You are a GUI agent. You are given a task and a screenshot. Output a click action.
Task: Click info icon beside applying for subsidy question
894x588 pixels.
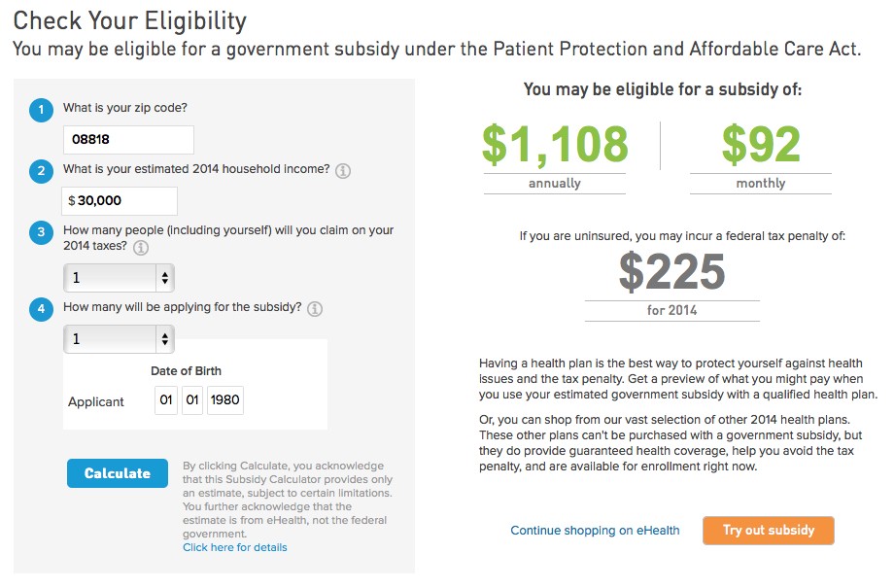(x=315, y=308)
